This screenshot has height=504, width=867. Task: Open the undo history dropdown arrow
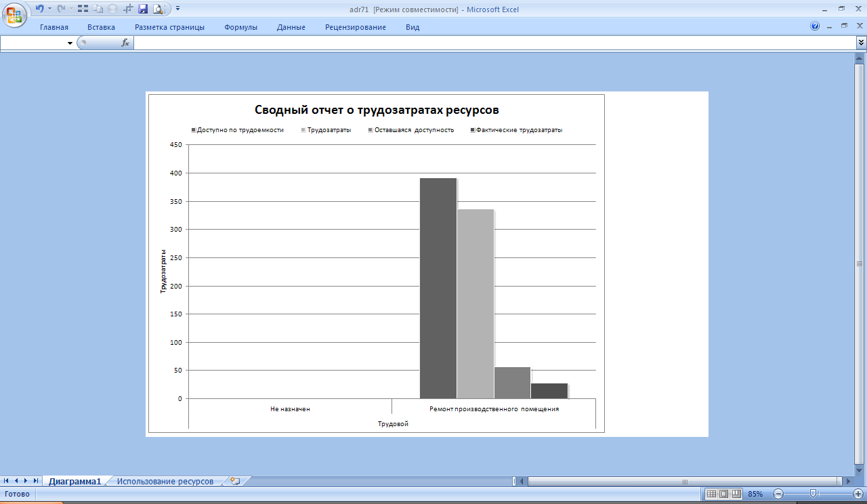pos(49,9)
